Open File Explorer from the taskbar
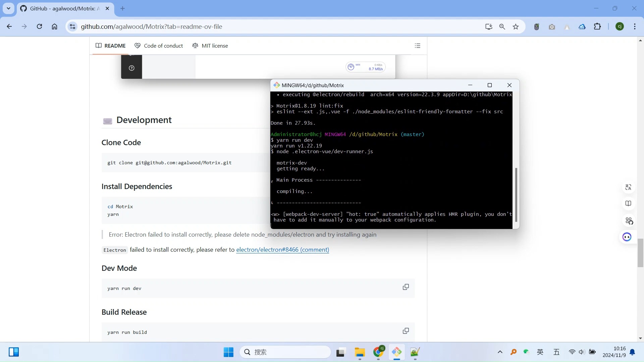The height and width of the screenshot is (362, 644). point(360,352)
